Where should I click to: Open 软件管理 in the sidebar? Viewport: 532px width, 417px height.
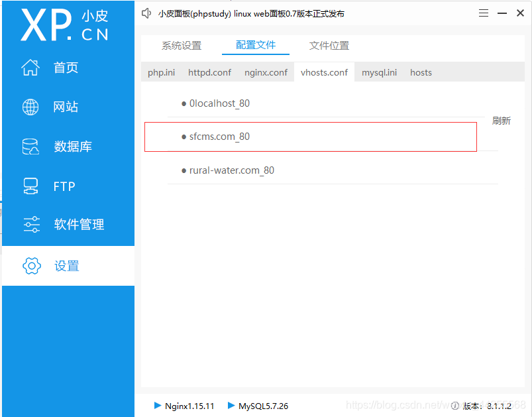pyautogui.click(x=68, y=225)
